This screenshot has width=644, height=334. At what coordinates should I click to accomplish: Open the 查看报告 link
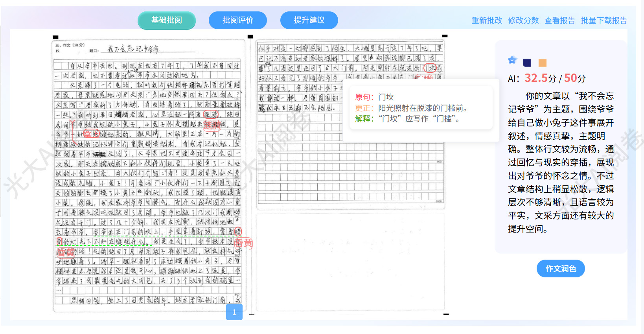559,20
